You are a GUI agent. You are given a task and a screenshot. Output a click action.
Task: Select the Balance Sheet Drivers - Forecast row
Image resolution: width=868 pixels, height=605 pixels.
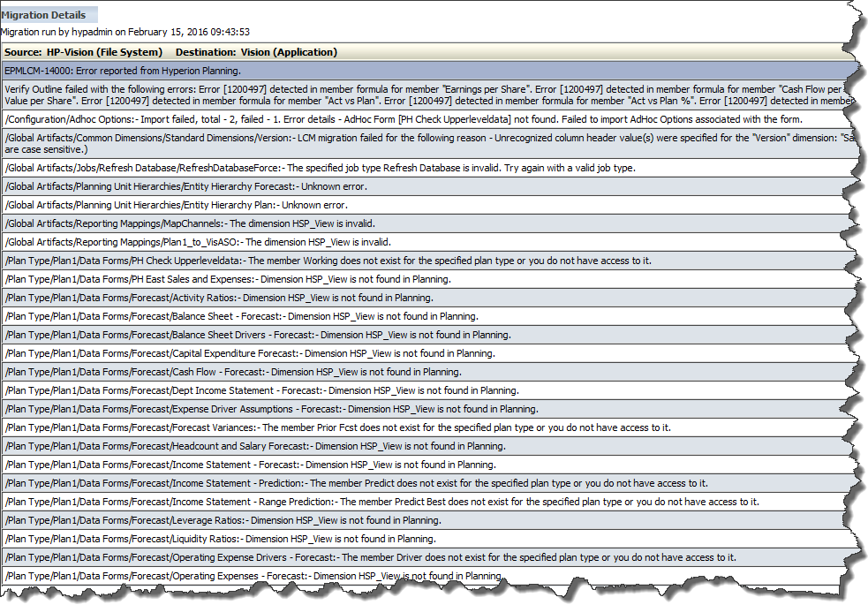click(x=426, y=335)
